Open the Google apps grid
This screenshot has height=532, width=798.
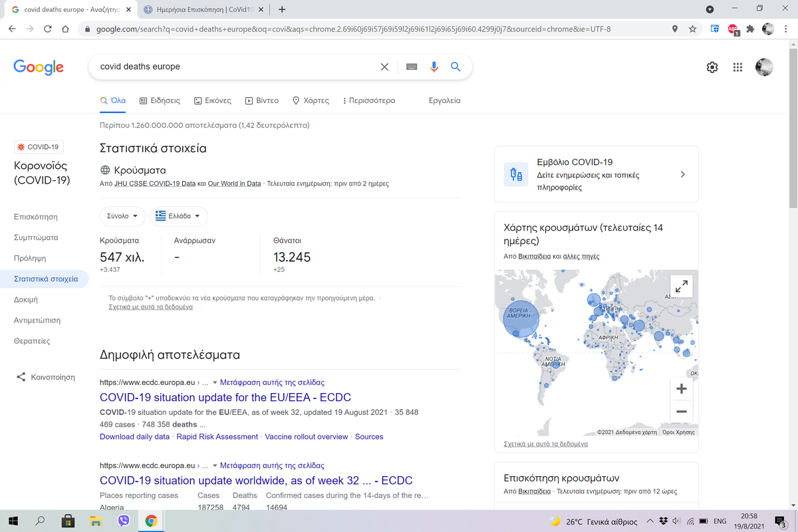(737, 67)
